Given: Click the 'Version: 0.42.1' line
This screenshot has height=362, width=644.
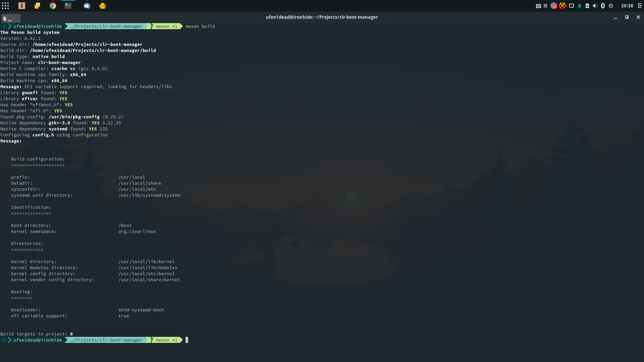Looking at the screenshot, I should click(x=20, y=39).
